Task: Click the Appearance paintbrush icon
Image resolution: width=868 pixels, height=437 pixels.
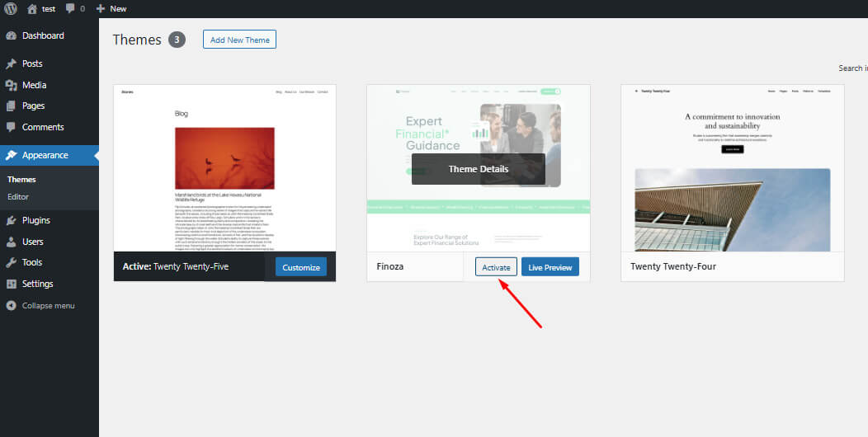Action: click(11, 156)
